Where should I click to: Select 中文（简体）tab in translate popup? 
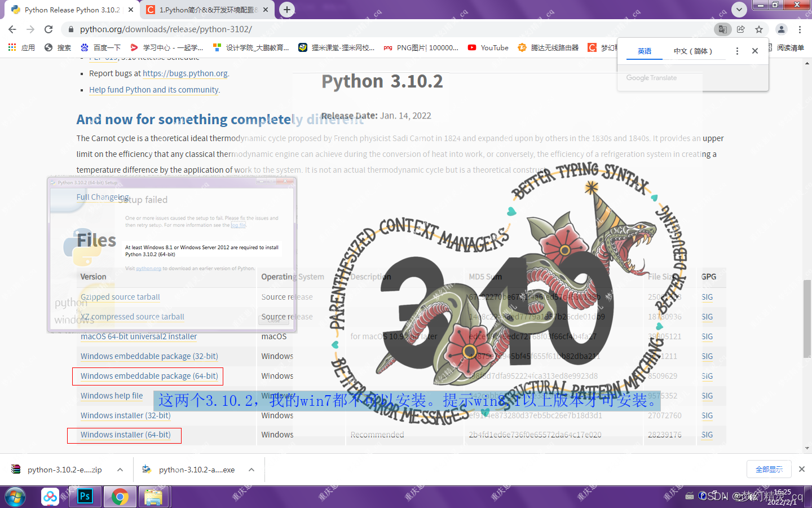[692, 51]
